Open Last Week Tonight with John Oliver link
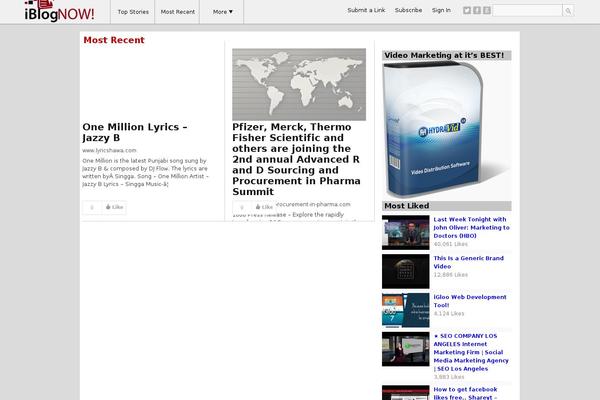The image size is (600, 400). [471, 227]
